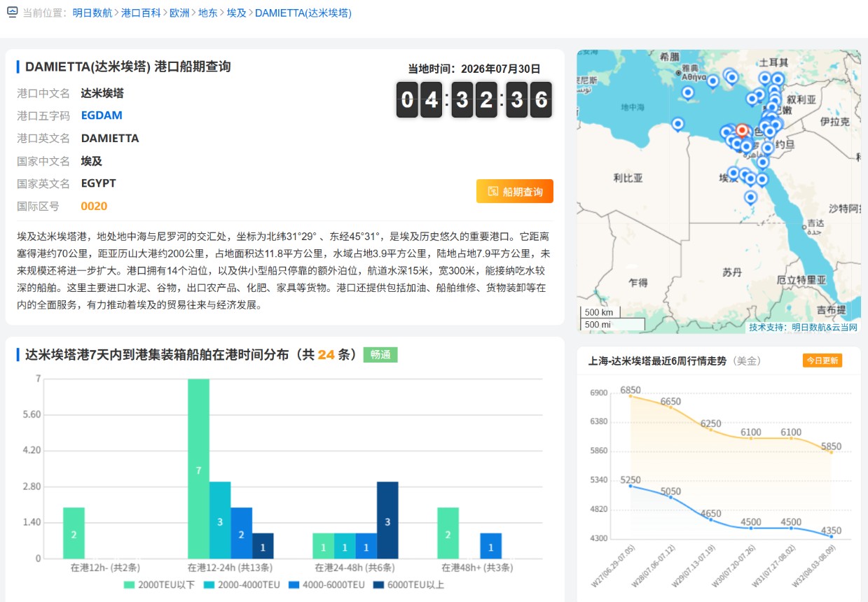Viewport: 868px width, 602px height.
Task: Click the orange 船期查询 button
Action: (x=515, y=191)
